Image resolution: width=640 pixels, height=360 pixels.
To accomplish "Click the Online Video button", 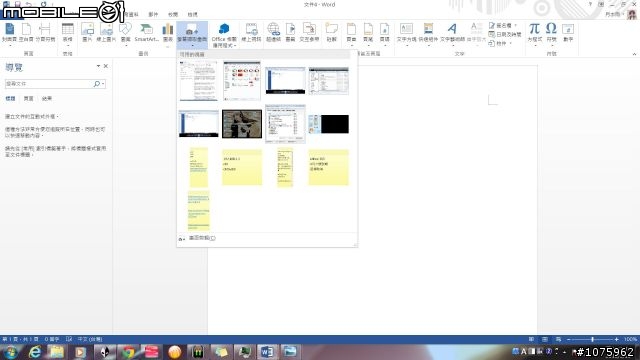I will pos(251,33).
